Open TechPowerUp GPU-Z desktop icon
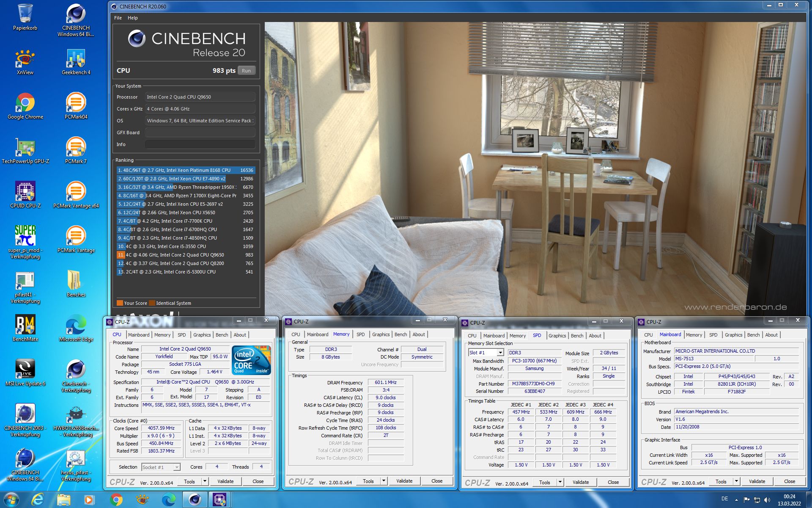Viewport: 812px width, 508px height. 25,151
